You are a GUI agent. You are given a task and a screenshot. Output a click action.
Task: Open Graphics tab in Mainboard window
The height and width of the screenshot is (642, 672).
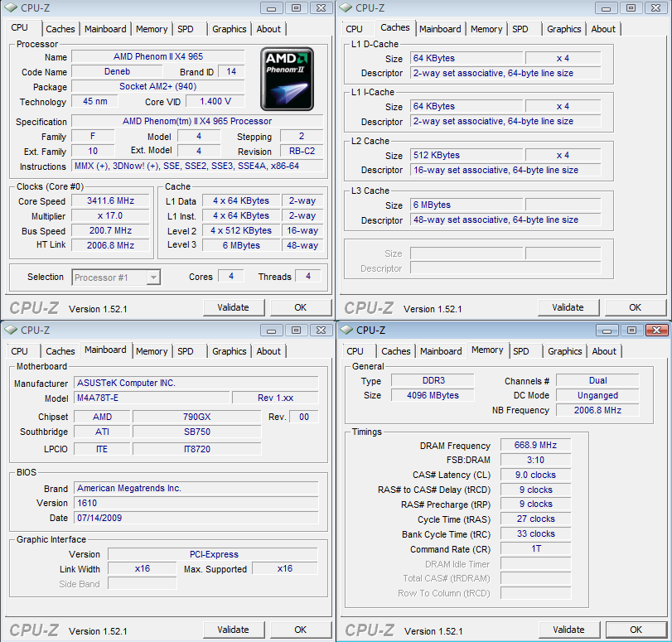pyautogui.click(x=230, y=351)
